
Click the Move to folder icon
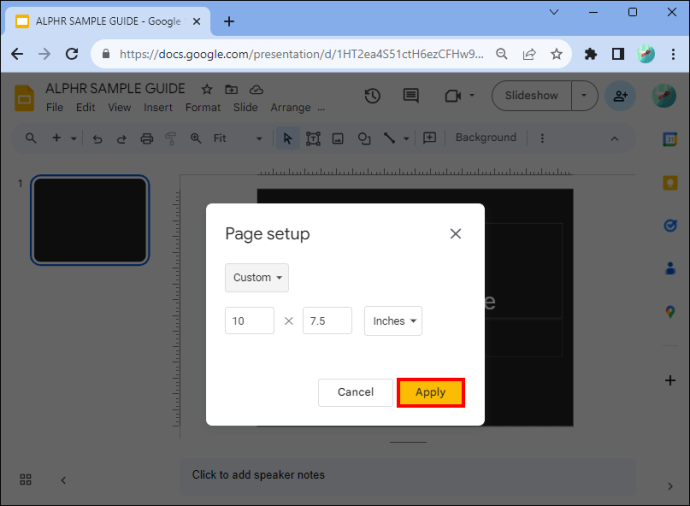click(231, 89)
